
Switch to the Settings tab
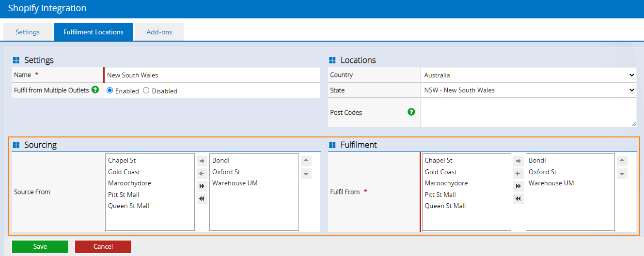pyautogui.click(x=28, y=32)
